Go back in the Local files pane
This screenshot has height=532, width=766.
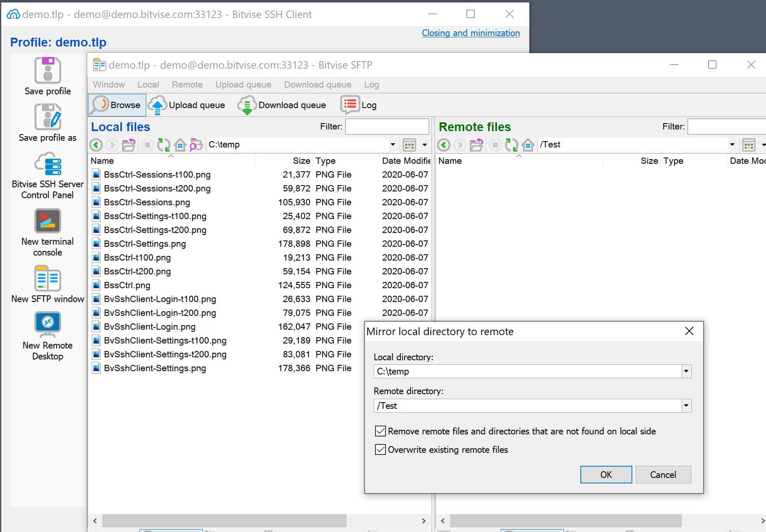96,145
